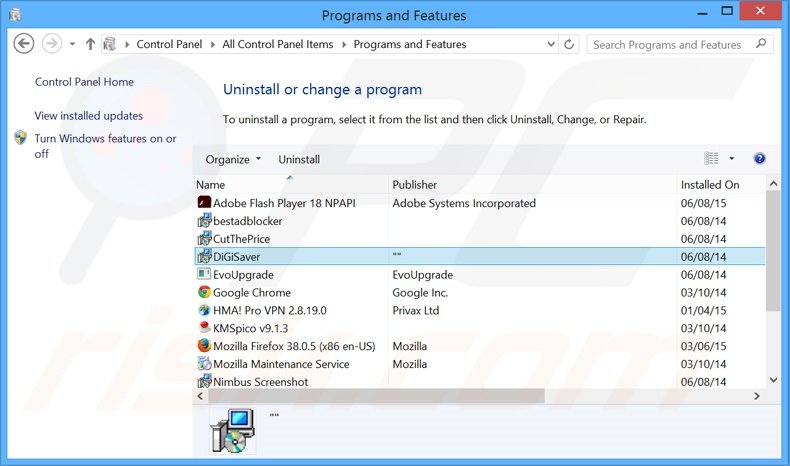Viewport: 790px width, 466px height.
Task: Click the Mozilla Maintenance Service icon
Action: (x=204, y=363)
